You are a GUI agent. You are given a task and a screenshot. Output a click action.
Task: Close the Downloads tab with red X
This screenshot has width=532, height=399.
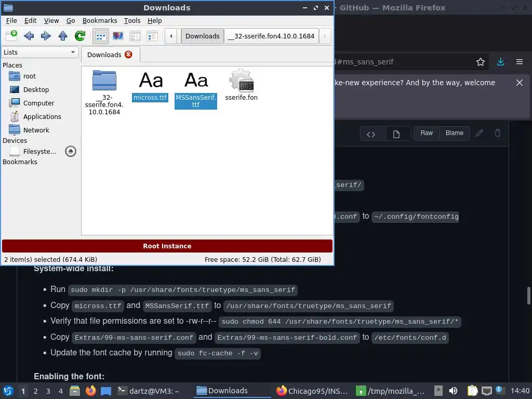click(x=128, y=55)
